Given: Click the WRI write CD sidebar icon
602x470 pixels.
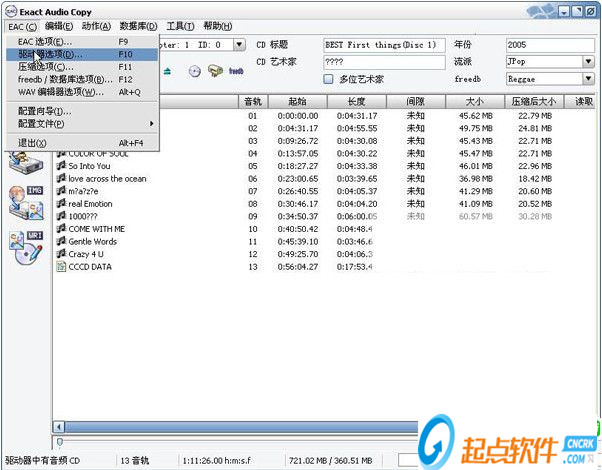Looking at the screenshot, I should (26, 248).
